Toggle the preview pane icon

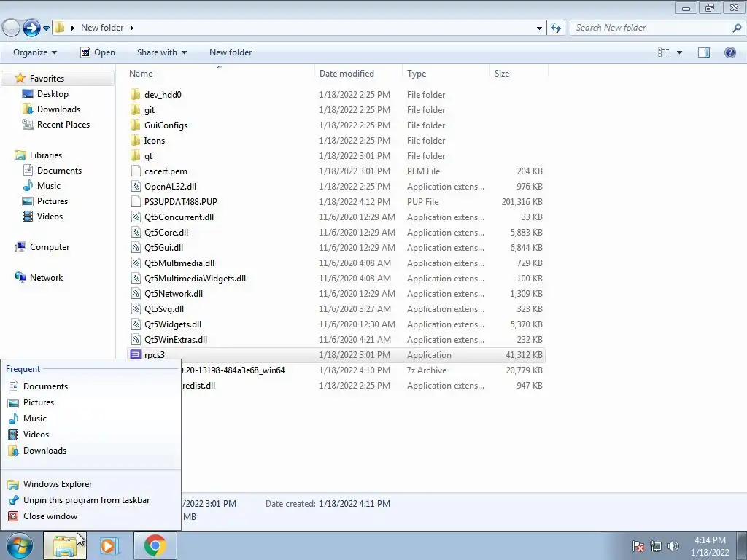point(704,52)
